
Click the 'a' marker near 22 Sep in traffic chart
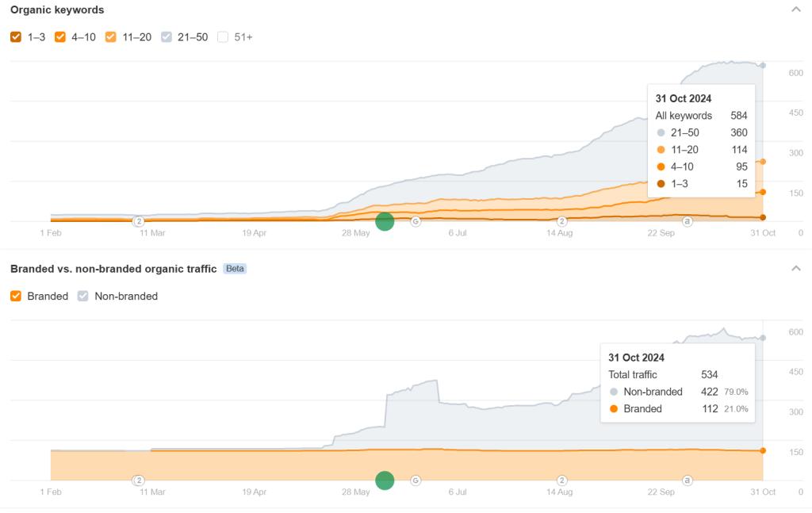pos(688,480)
